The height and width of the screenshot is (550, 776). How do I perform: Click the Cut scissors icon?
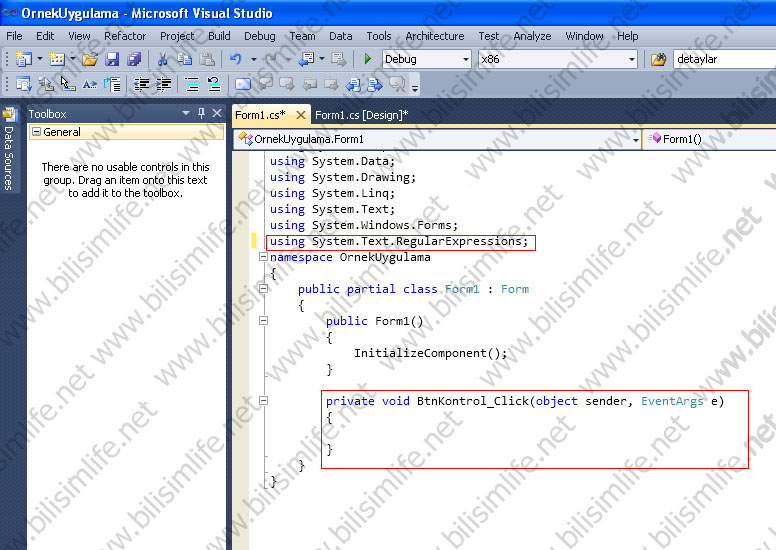point(162,59)
